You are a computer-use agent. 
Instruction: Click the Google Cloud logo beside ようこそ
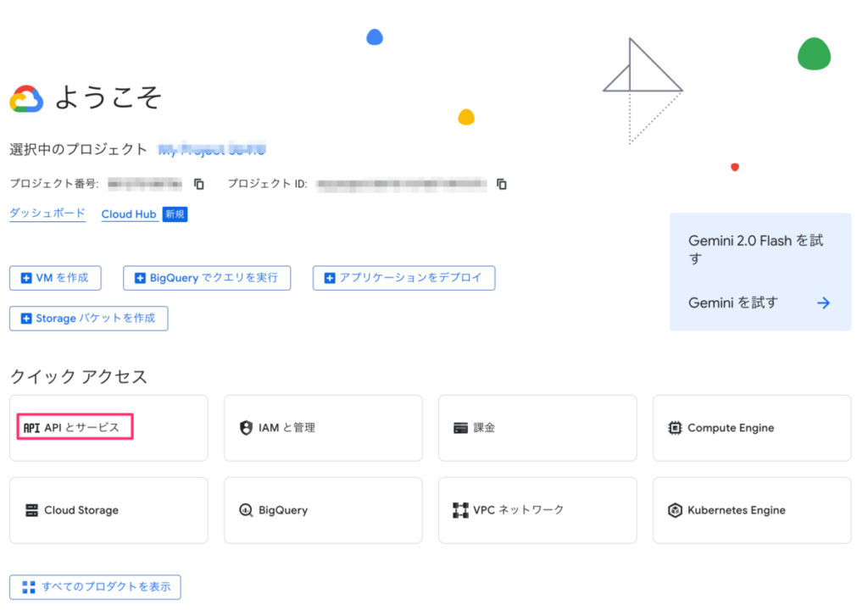tap(26, 99)
